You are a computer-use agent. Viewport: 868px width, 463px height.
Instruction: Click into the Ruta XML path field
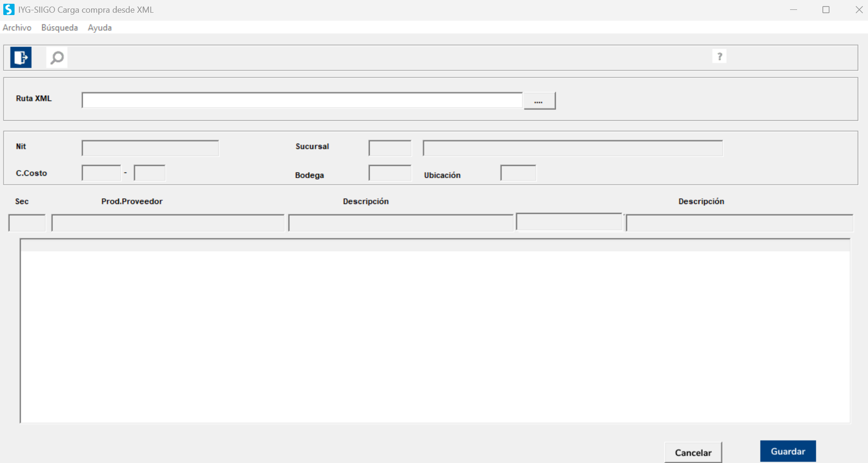click(x=302, y=101)
